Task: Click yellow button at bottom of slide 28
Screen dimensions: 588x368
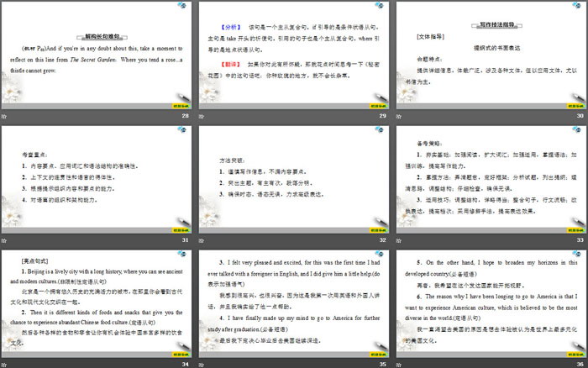Action: pyautogui.click(x=181, y=106)
